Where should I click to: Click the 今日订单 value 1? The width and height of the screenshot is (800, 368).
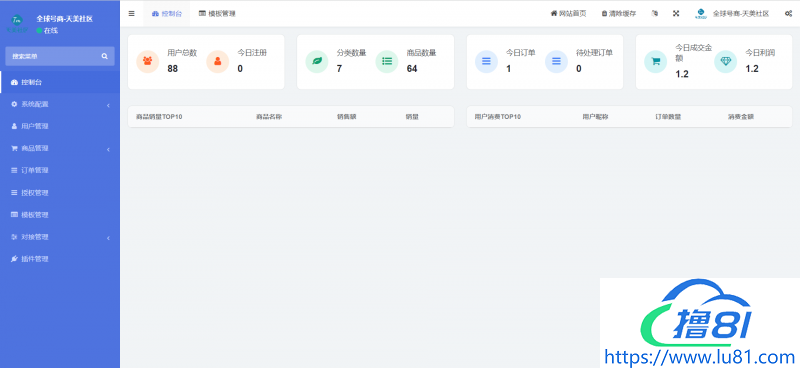508,68
